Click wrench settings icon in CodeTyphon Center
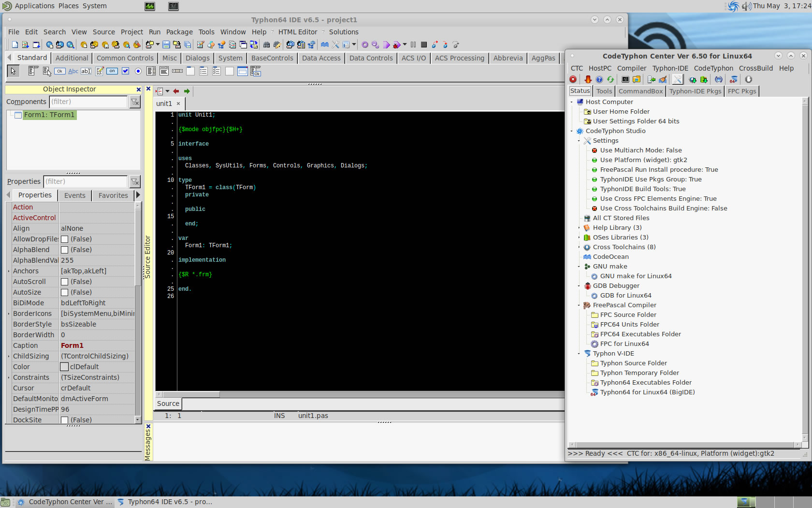 click(x=678, y=79)
